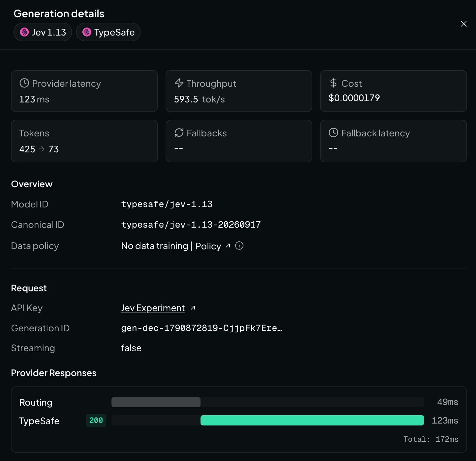Click the Provider latency clock icon
476x461 pixels.
(x=24, y=83)
